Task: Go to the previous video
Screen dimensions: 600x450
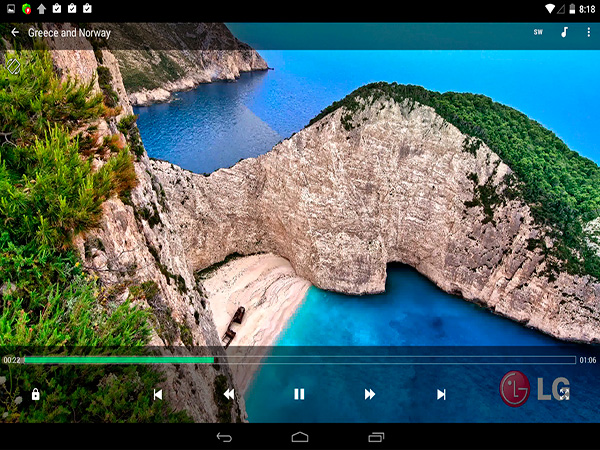Action: tap(157, 394)
